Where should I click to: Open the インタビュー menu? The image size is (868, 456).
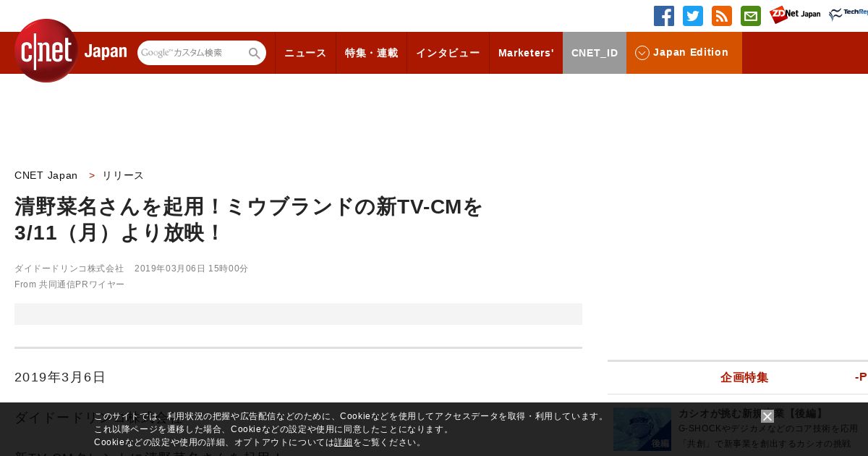coord(448,53)
